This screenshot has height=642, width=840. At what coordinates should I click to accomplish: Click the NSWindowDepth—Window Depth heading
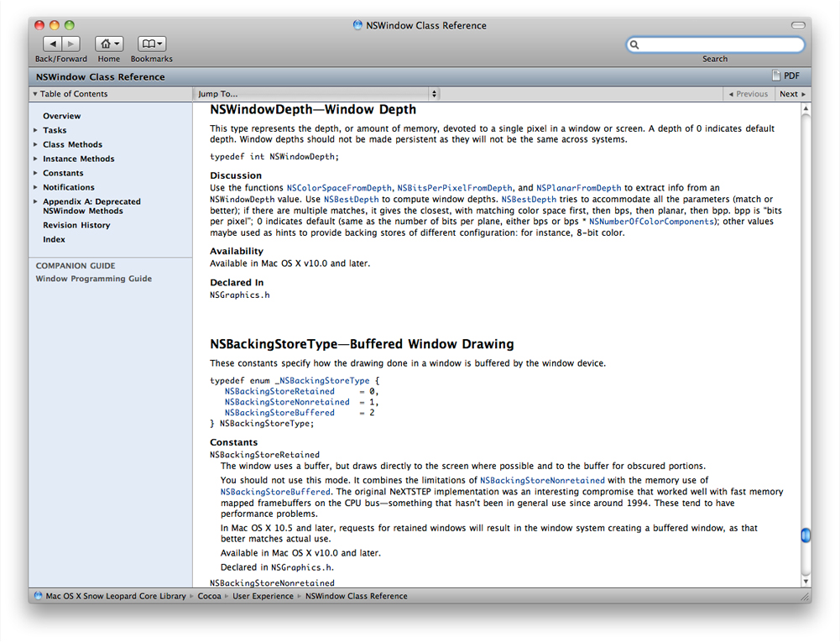[313, 109]
